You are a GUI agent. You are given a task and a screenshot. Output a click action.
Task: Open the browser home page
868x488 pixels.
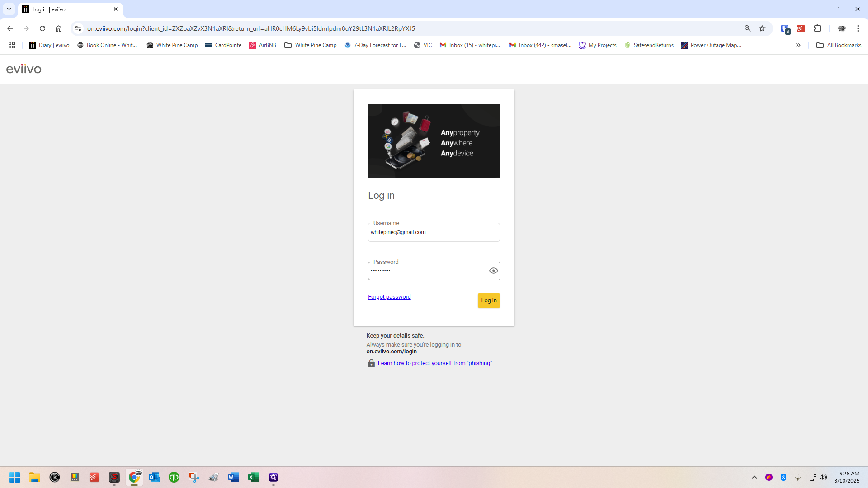[59, 28]
